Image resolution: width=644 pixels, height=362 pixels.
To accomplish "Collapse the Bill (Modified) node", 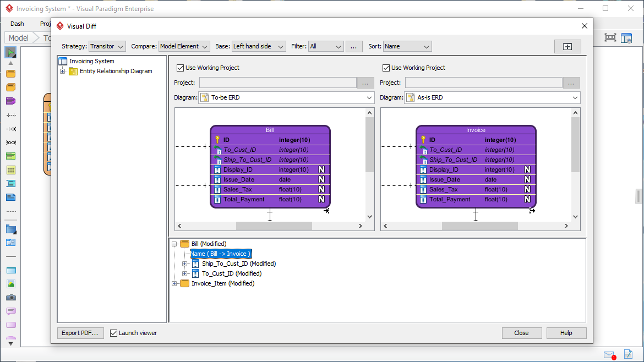I will pos(174,244).
